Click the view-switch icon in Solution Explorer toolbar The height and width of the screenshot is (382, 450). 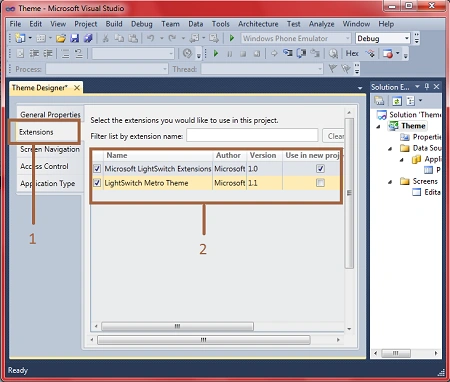click(411, 101)
